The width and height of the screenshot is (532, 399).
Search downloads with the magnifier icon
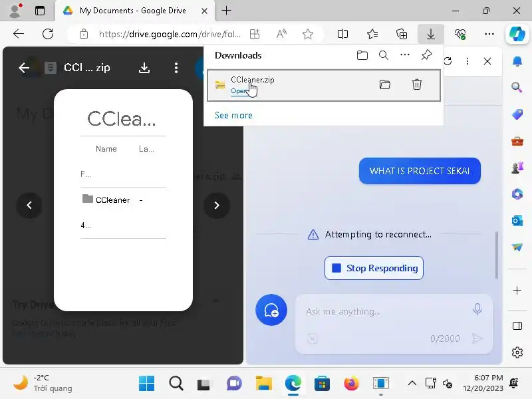pyautogui.click(x=384, y=55)
